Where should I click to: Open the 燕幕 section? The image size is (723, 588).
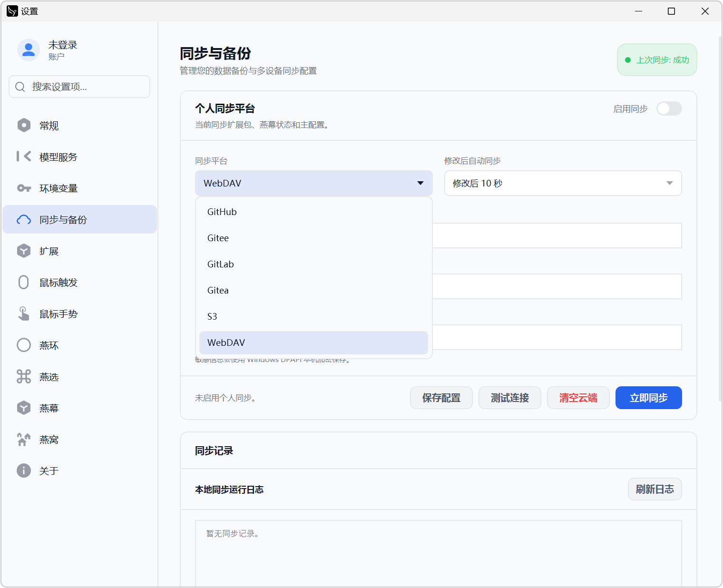pyautogui.click(x=80, y=408)
